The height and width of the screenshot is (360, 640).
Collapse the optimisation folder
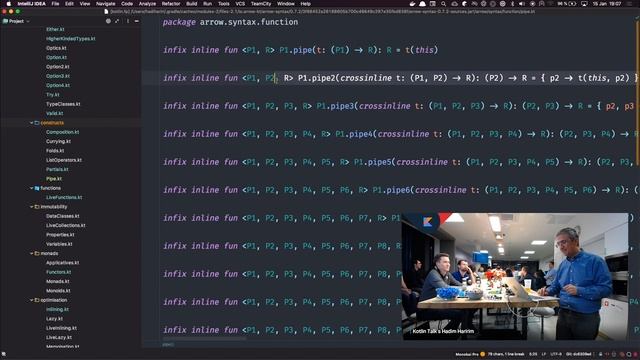click(x=31, y=300)
